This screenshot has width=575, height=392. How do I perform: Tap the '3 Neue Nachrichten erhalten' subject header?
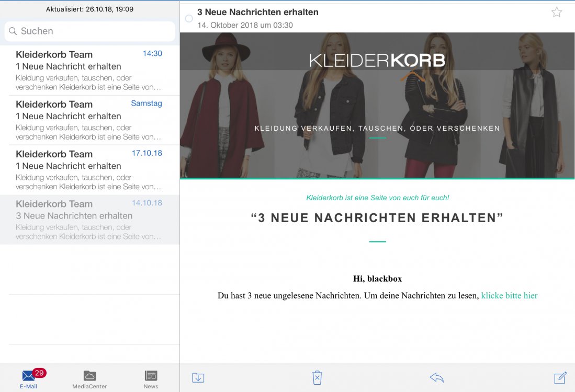(257, 12)
